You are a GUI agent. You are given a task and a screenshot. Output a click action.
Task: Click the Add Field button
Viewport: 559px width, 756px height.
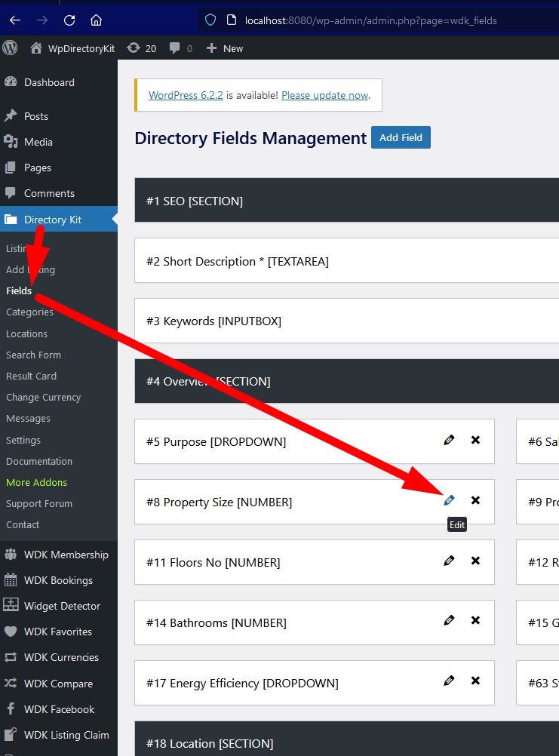pyautogui.click(x=401, y=137)
